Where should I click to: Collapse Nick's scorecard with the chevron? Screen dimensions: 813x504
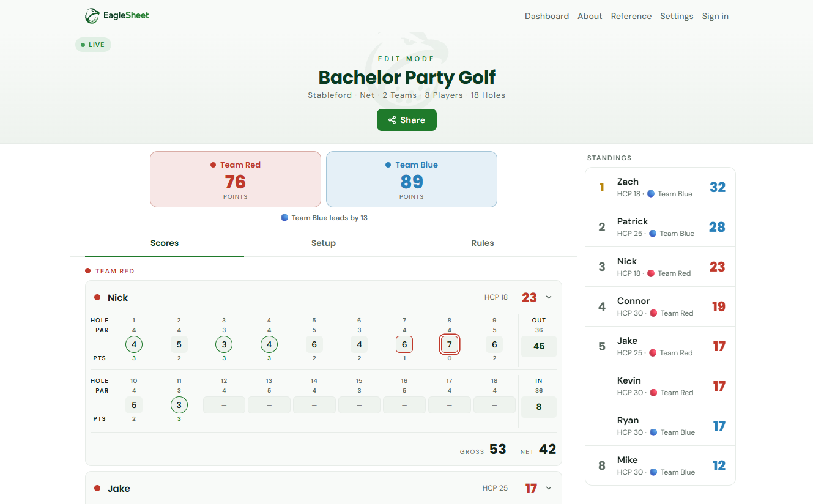pyautogui.click(x=549, y=297)
